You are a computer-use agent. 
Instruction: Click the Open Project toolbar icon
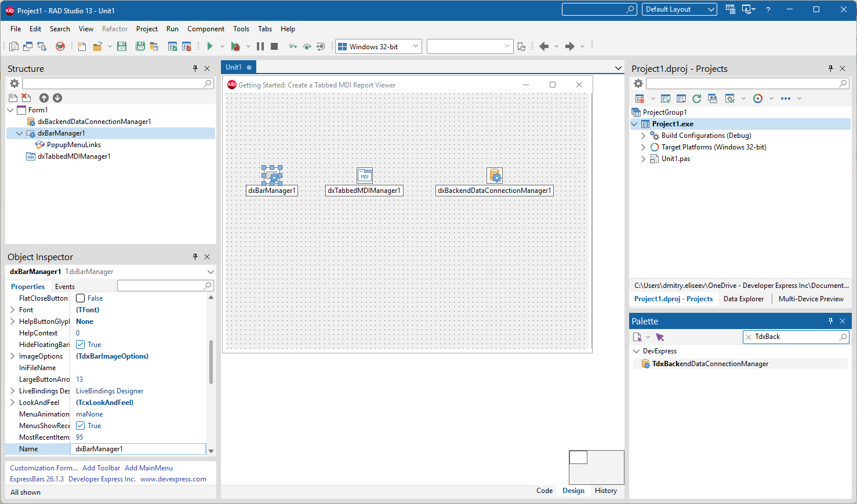point(154,46)
